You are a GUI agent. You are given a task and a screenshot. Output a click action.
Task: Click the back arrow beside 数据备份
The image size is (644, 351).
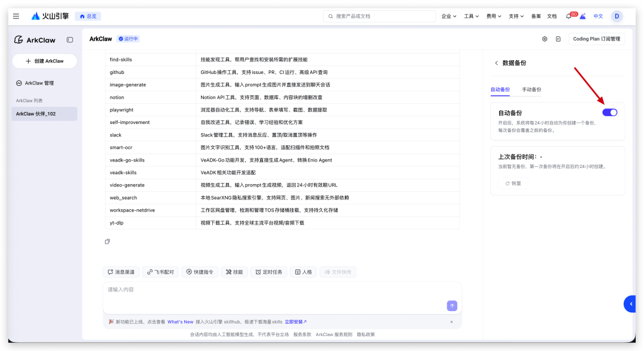[496, 63]
